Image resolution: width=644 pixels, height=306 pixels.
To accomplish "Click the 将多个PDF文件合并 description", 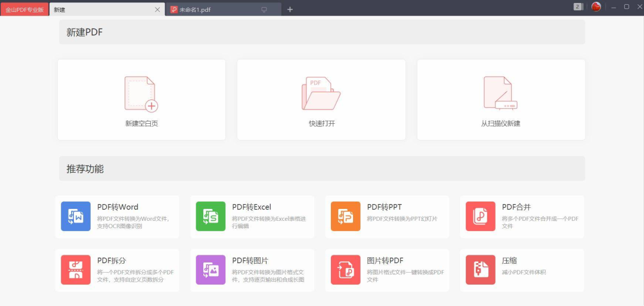I will 540,222.
